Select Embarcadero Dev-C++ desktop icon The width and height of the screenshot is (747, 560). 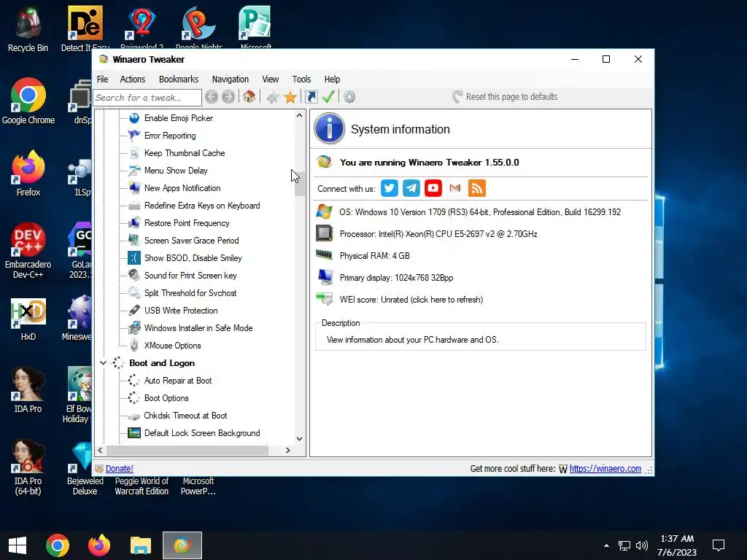(x=28, y=251)
